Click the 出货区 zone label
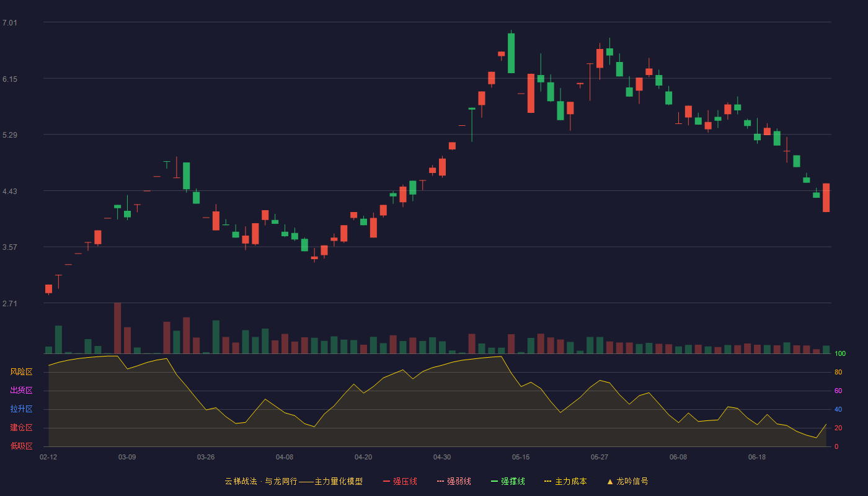This screenshot has height=496, width=868. coord(21,391)
